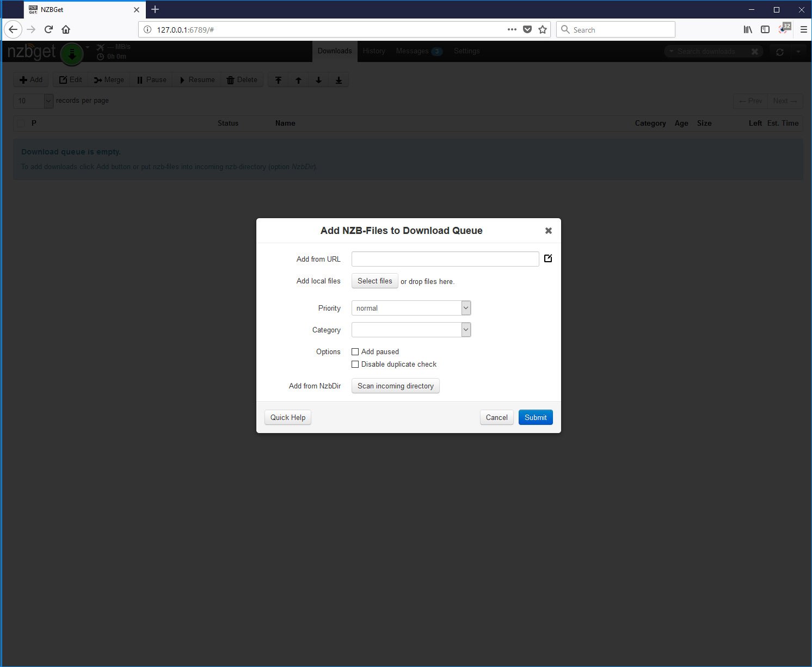Click the Resume toolbar button

(x=197, y=80)
